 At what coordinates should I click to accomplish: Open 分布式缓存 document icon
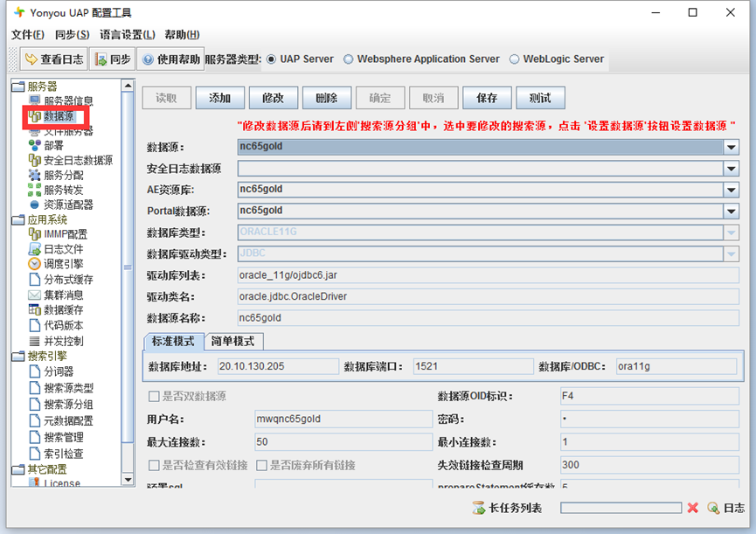pos(34,280)
